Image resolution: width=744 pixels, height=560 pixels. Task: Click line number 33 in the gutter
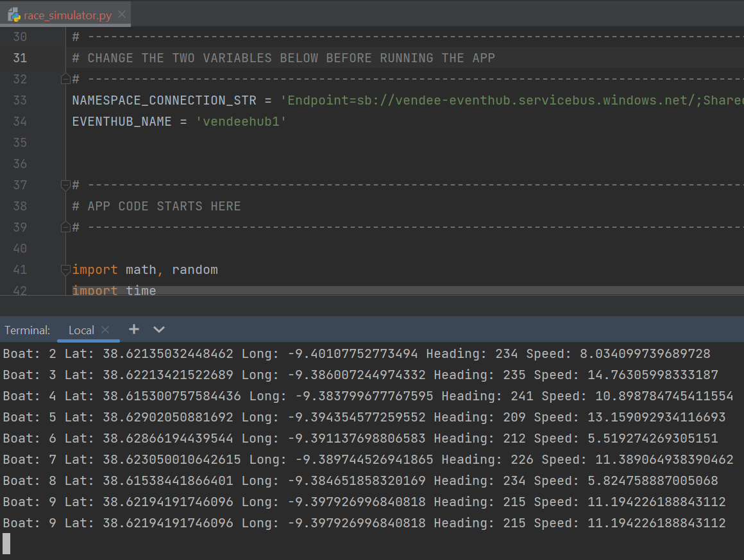coord(20,100)
